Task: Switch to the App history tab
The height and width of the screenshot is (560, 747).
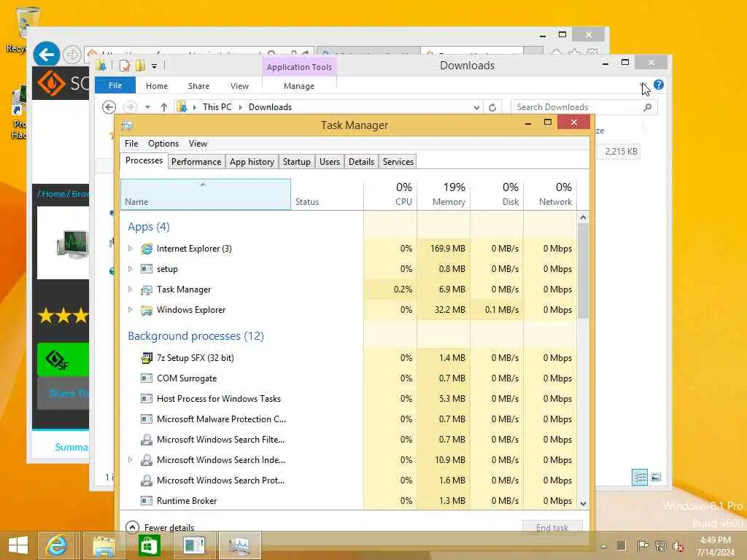Action: [x=252, y=162]
